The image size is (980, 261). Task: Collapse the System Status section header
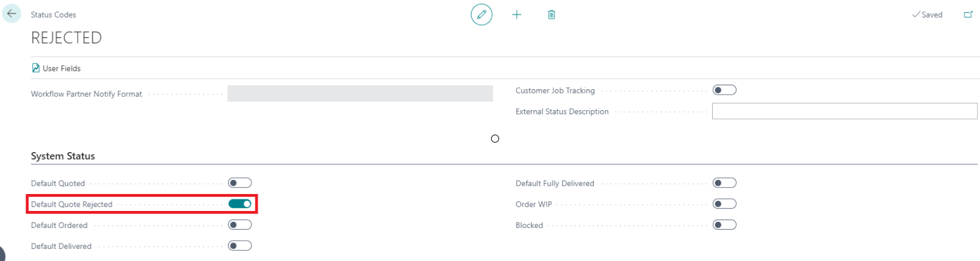pos(63,156)
